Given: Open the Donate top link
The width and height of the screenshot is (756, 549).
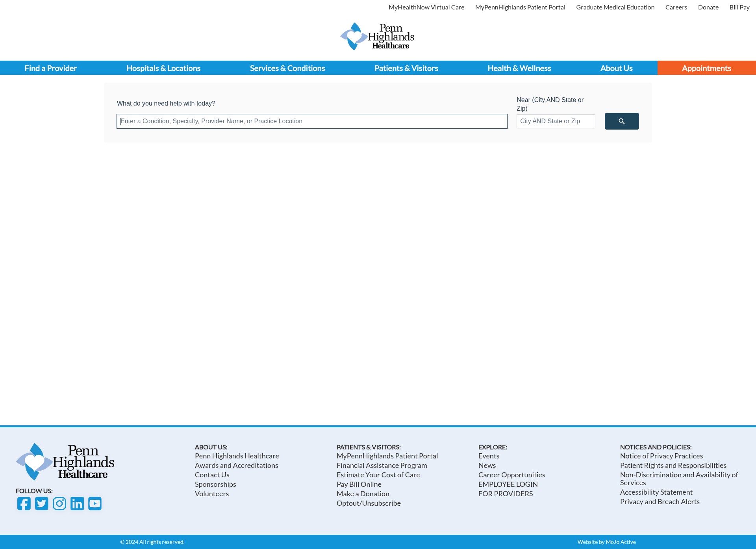Looking at the screenshot, I should coord(708,7).
